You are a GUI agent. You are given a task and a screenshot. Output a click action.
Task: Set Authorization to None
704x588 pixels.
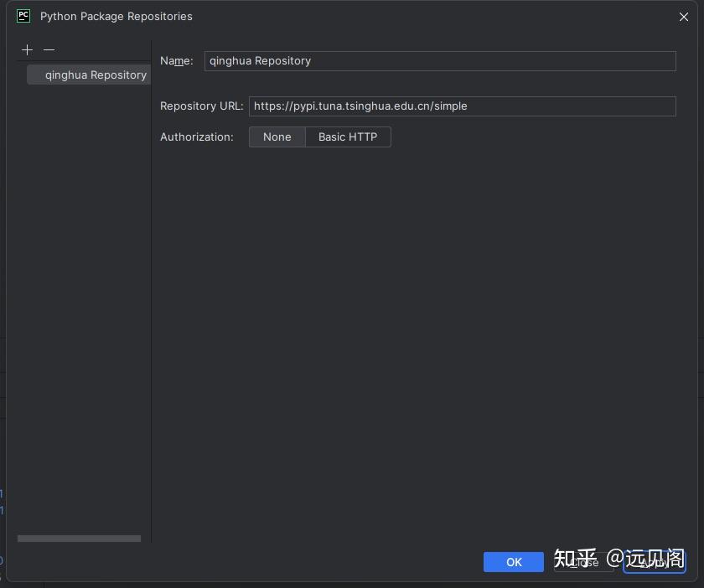pos(277,137)
